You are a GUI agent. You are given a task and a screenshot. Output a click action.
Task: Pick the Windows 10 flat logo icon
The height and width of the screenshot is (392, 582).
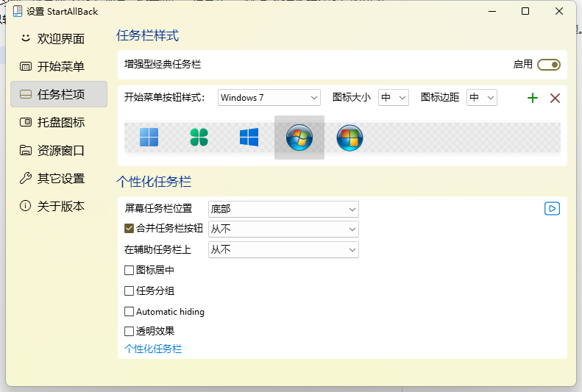pyautogui.click(x=249, y=138)
